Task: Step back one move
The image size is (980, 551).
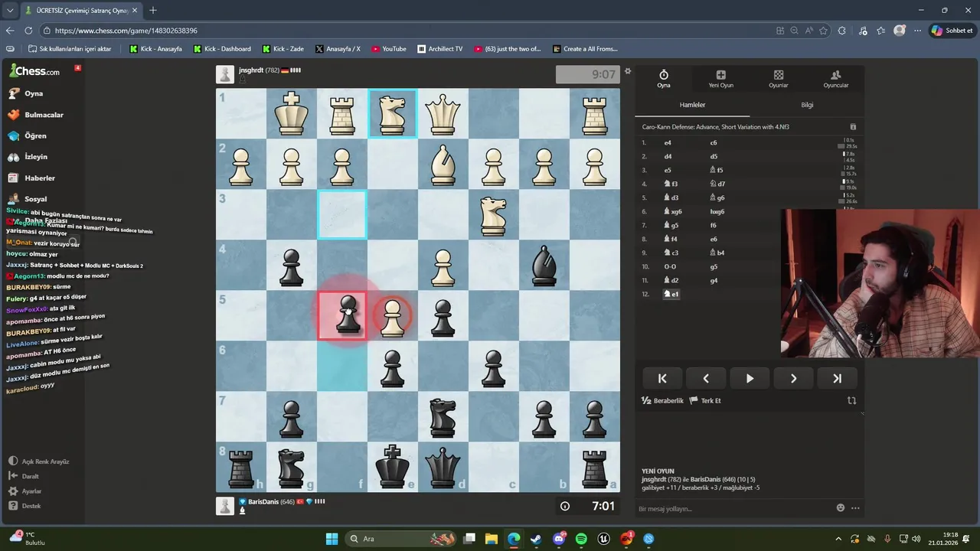Action: (706, 378)
